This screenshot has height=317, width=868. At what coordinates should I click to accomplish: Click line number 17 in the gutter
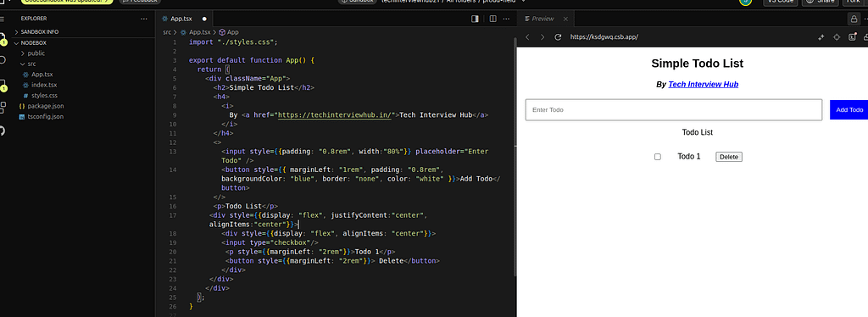[x=173, y=215]
